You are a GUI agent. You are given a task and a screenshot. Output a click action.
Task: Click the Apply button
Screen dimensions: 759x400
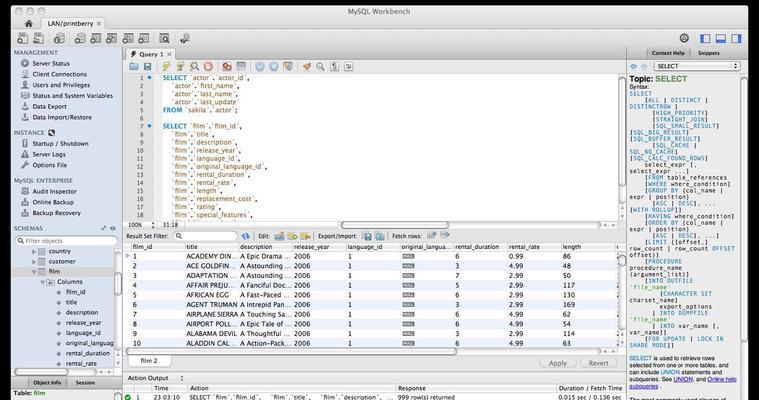point(558,363)
